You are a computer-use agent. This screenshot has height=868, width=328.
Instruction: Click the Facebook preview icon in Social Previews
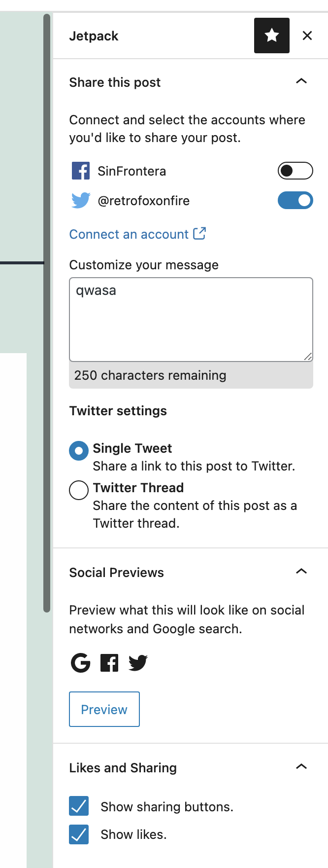click(109, 663)
